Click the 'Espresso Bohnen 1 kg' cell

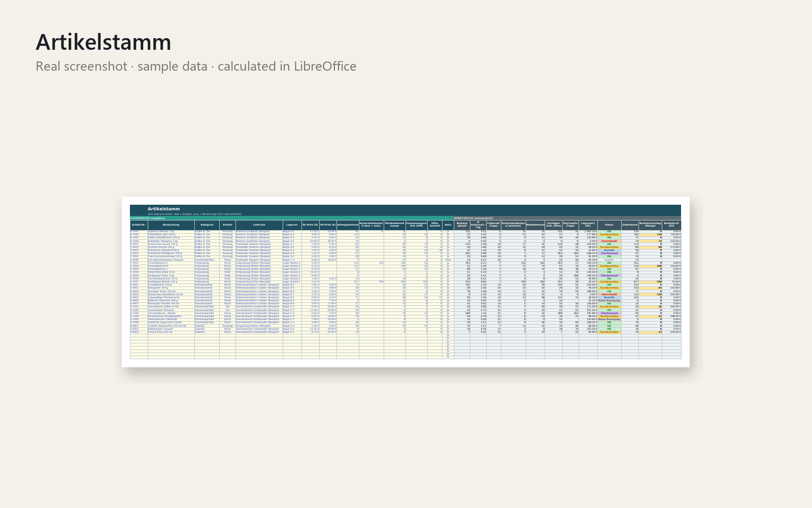pyautogui.click(x=171, y=232)
